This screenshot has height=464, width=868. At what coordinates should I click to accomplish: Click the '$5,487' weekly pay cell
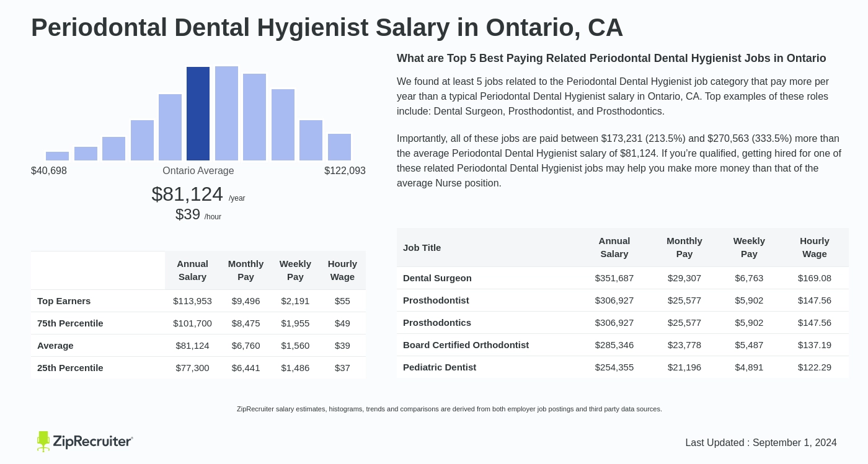coord(749,345)
